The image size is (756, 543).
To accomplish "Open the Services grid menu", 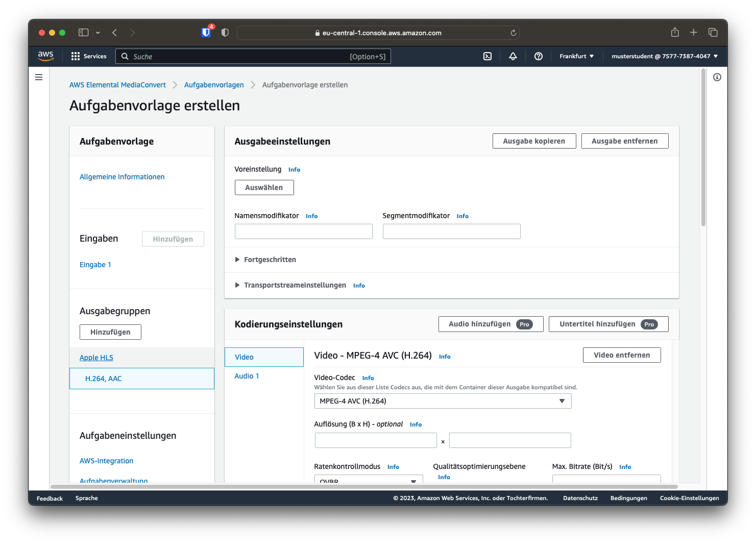I will (89, 56).
